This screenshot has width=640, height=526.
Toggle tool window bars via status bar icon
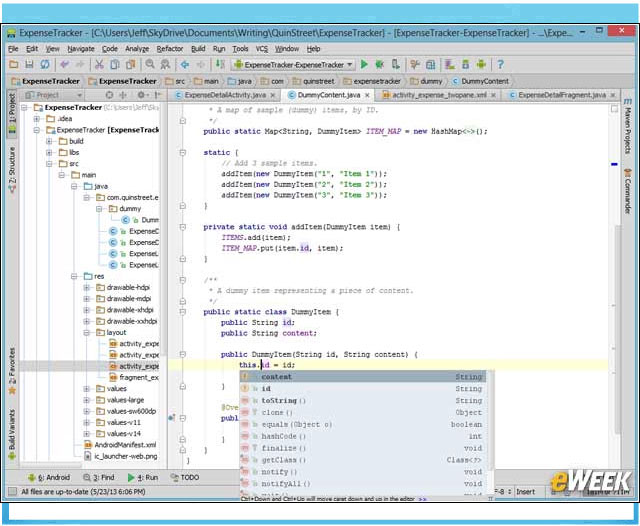click(x=13, y=491)
